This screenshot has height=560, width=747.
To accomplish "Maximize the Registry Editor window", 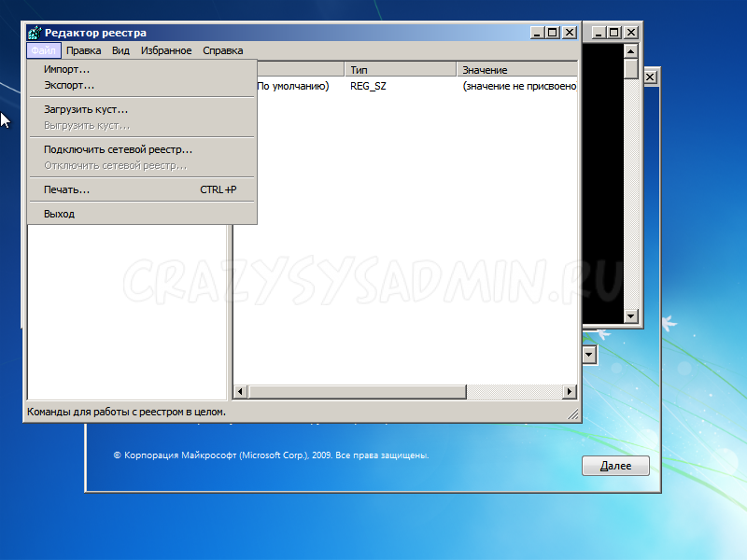I will click(552, 33).
